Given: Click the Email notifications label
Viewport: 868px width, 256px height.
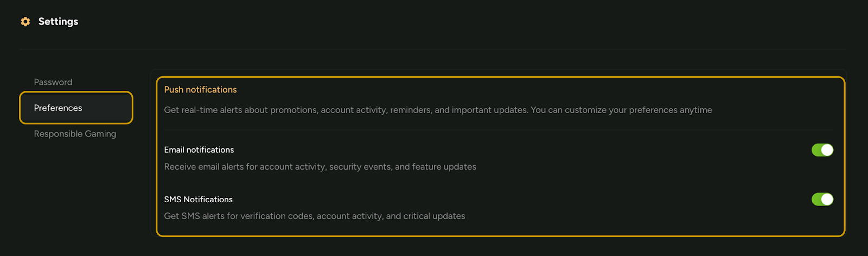Looking at the screenshot, I should 199,150.
